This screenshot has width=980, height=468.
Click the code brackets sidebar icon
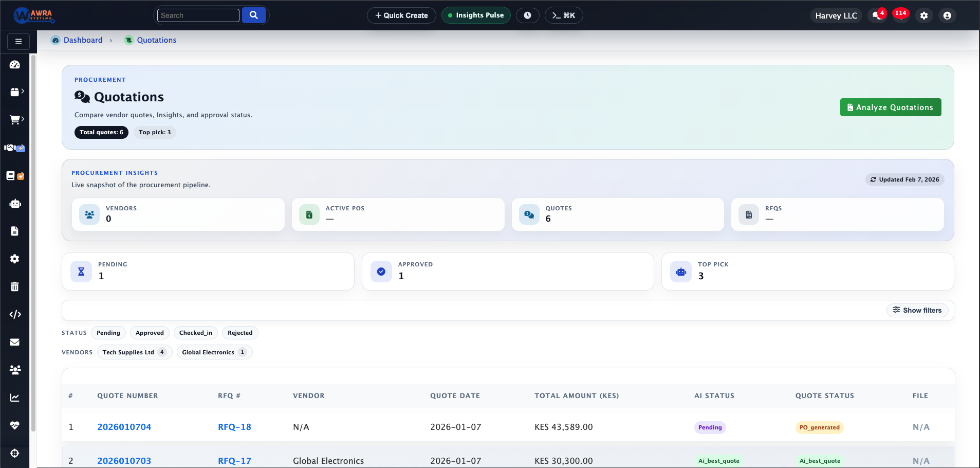click(x=15, y=314)
